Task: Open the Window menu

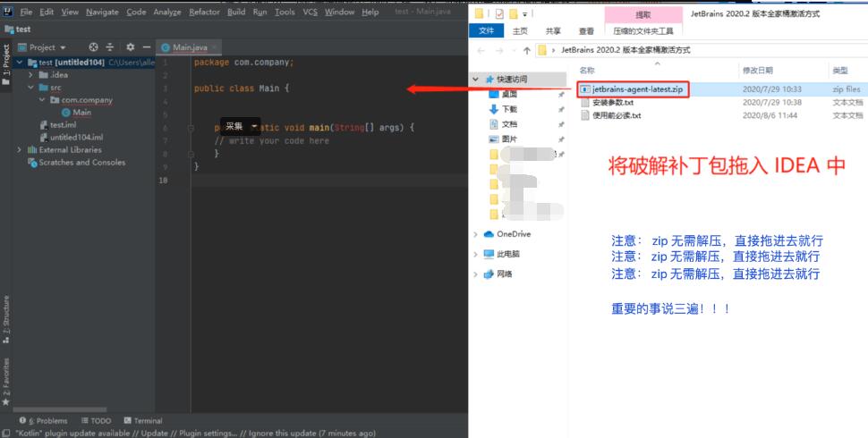Action: [339, 12]
